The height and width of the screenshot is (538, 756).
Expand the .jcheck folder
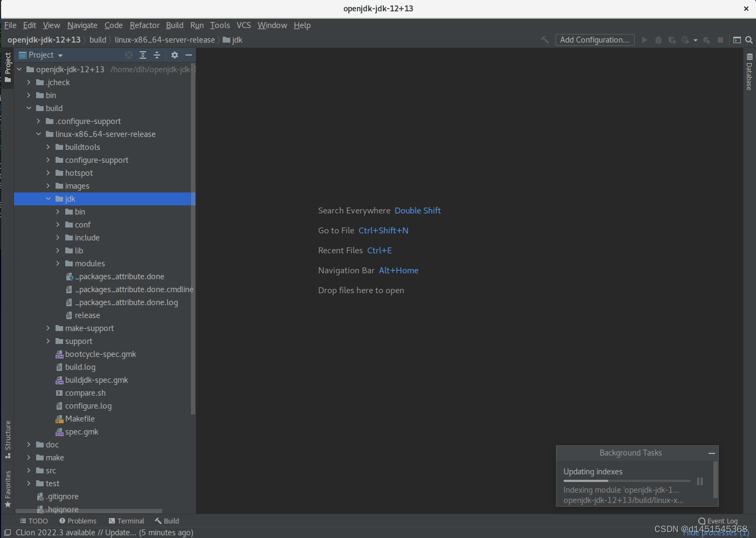29,82
